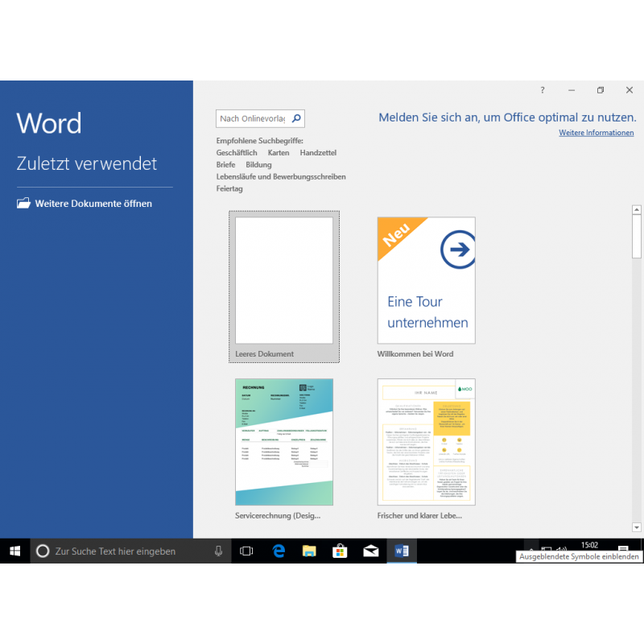Open the Help question mark icon
Screen dimensions: 644x644
point(543,90)
